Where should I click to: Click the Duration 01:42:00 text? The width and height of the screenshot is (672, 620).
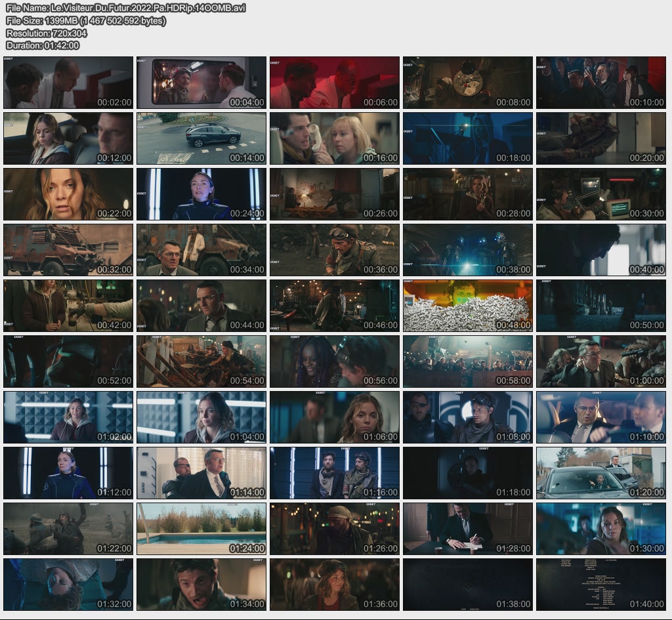43,45
